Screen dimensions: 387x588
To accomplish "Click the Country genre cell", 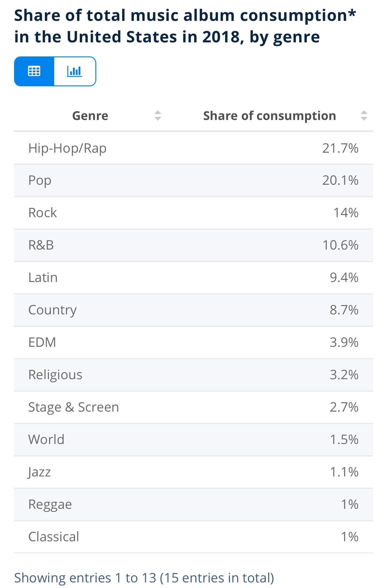I will click(52, 310).
